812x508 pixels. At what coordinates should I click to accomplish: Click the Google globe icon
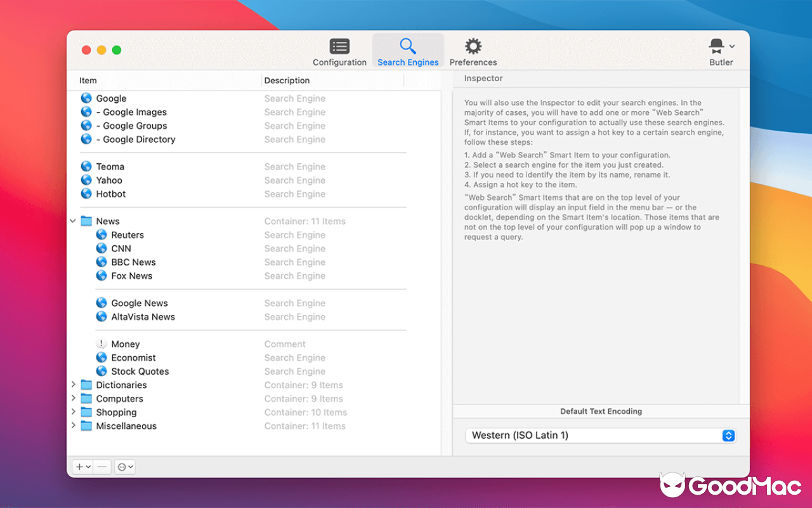point(86,98)
